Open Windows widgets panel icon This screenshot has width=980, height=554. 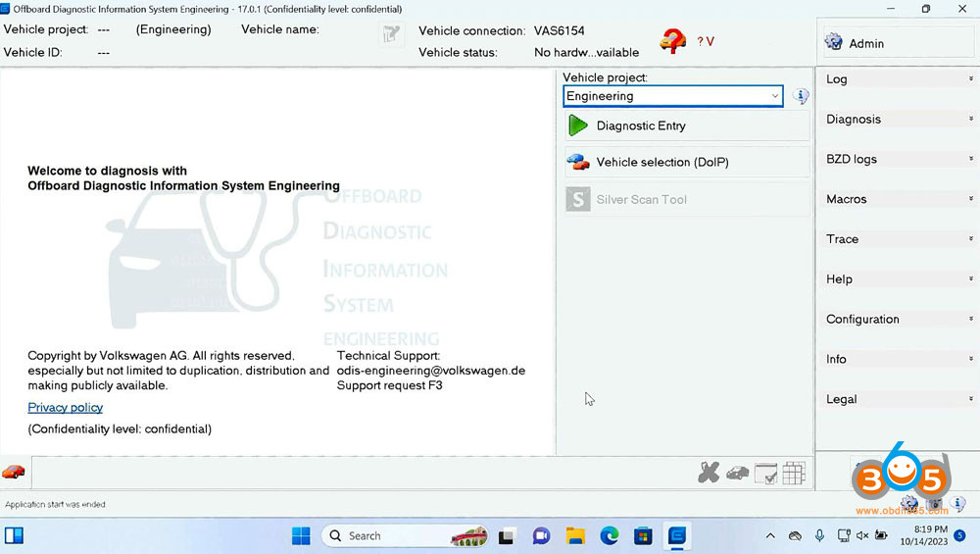tap(14, 536)
